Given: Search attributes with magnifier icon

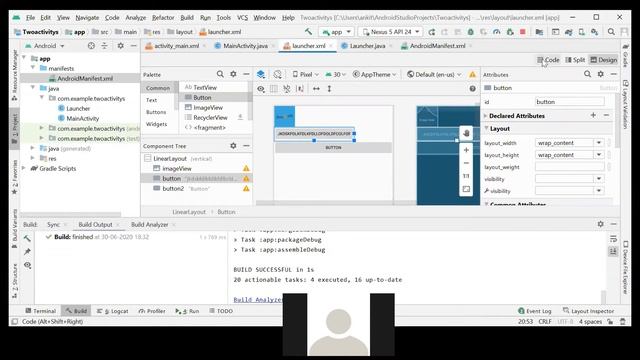Looking at the screenshot, I should tap(587, 74).
